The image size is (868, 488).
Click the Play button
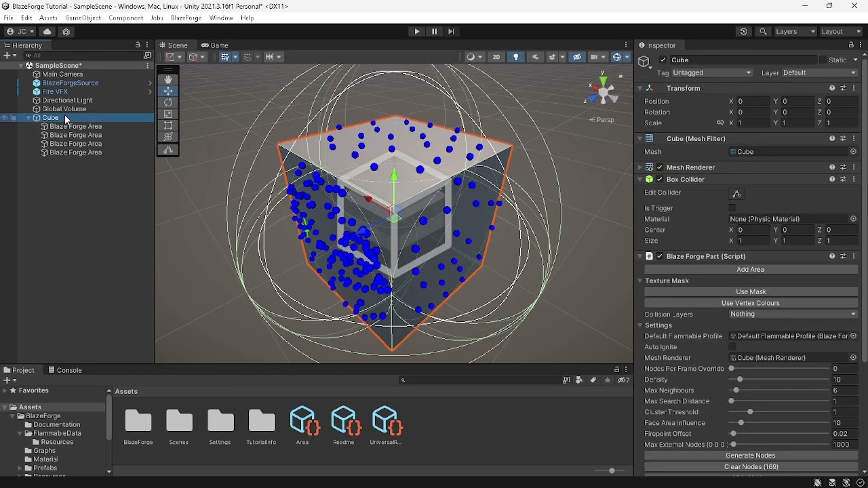(417, 32)
